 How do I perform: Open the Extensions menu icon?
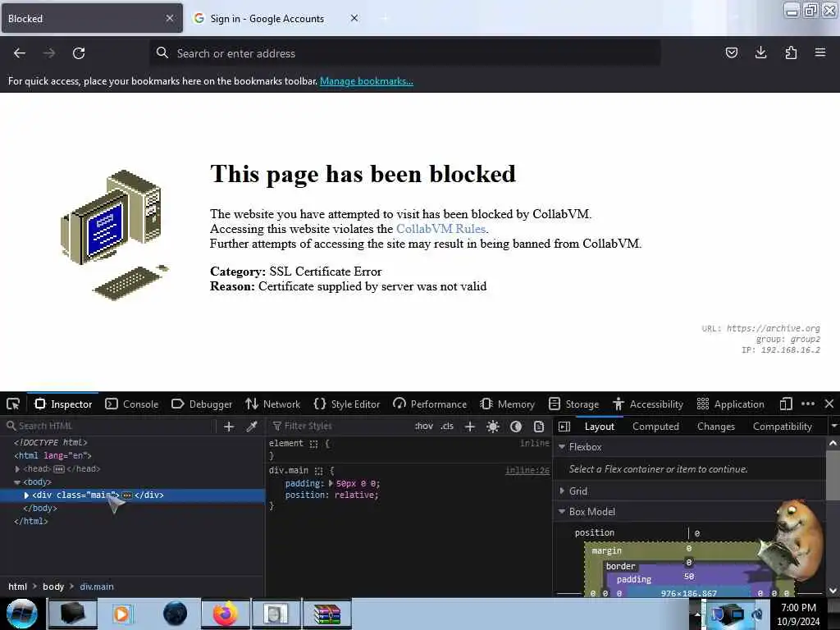[x=791, y=52]
